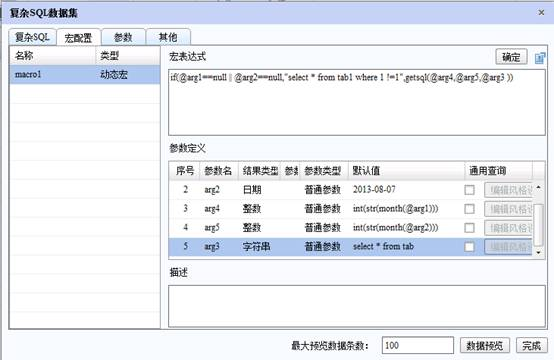Click into the 宏表达式 expression text area

(357, 102)
